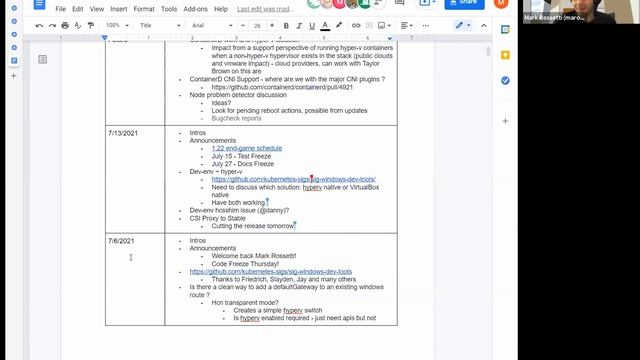The height and width of the screenshot is (360, 640).
Task: Click the Add comment toolbar icon
Action: click(369, 26)
